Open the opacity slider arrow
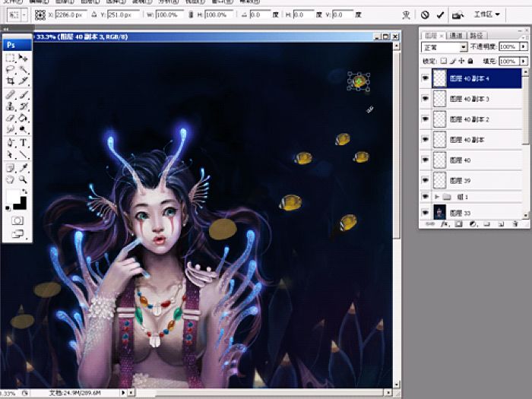 coord(524,46)
